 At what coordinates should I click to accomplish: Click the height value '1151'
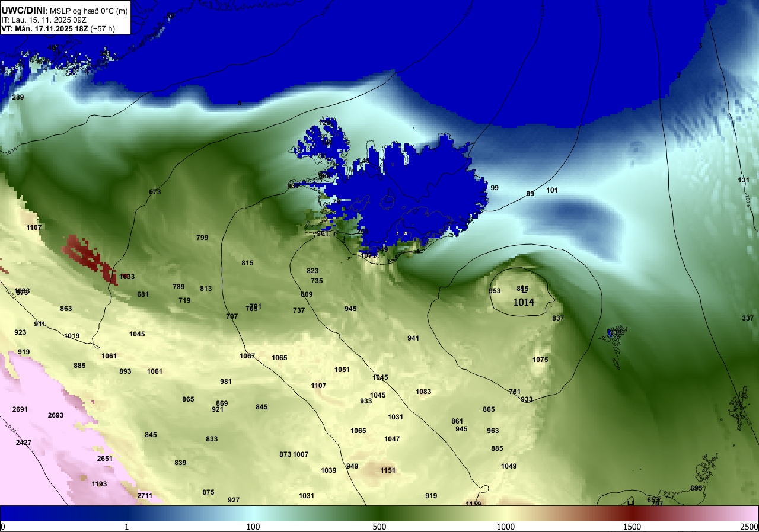[x=388, y=470]
